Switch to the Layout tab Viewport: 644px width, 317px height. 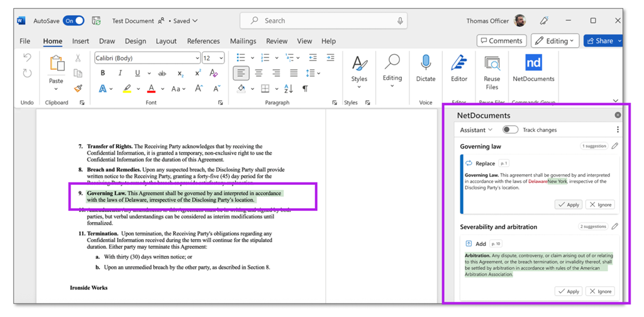tap(166, 41)
